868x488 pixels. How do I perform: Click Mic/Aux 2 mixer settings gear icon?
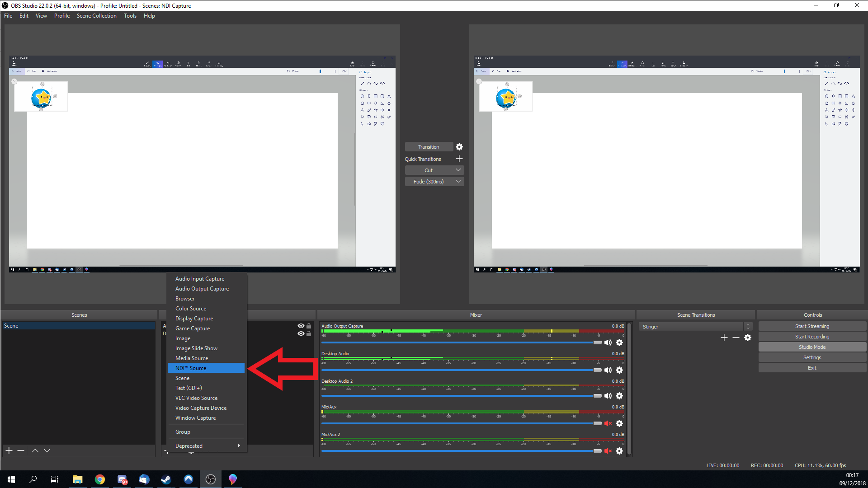point(619,451)
